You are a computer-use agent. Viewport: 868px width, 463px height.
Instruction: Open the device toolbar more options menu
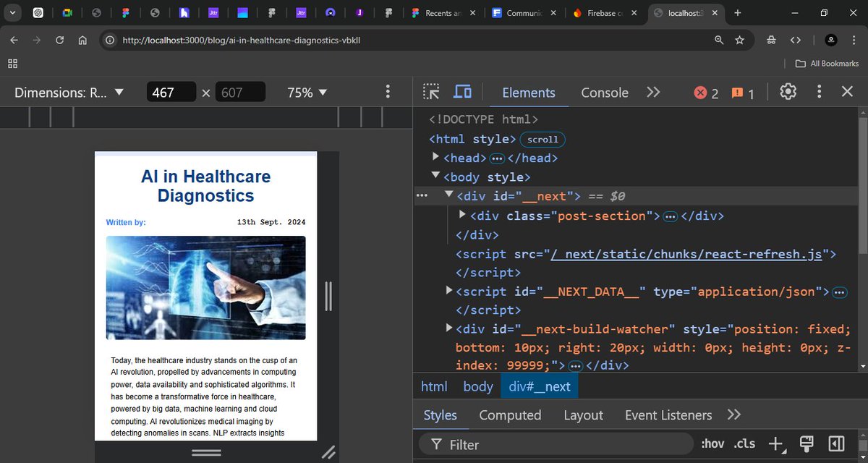click(x=388, y=92)
